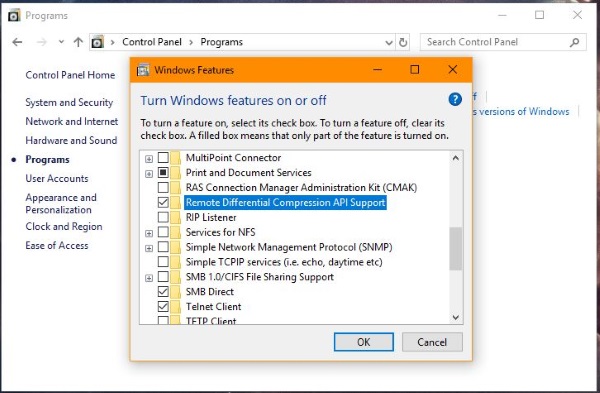600x393 pixels.
Task: Click the folder icon beside Telnet Client
Action: coord(176,307)
